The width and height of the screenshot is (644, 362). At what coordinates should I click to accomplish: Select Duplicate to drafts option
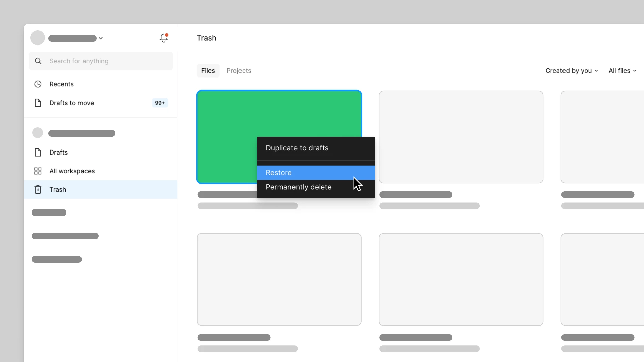coord(297,148)
